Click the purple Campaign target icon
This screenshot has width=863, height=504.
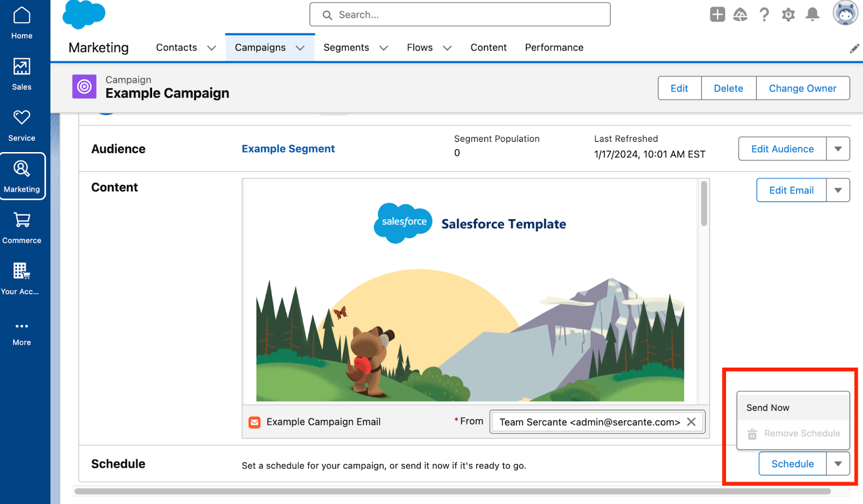[84, 87]
